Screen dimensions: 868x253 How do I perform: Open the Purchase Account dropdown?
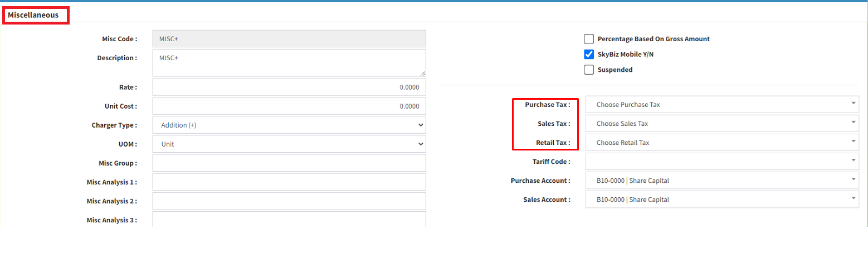pos(721,181)
